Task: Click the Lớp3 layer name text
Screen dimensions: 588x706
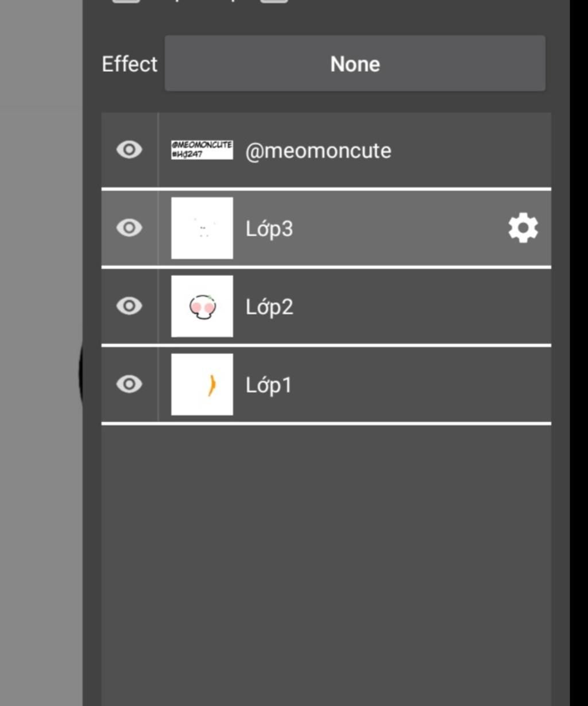Action: (x=269, y=229)
